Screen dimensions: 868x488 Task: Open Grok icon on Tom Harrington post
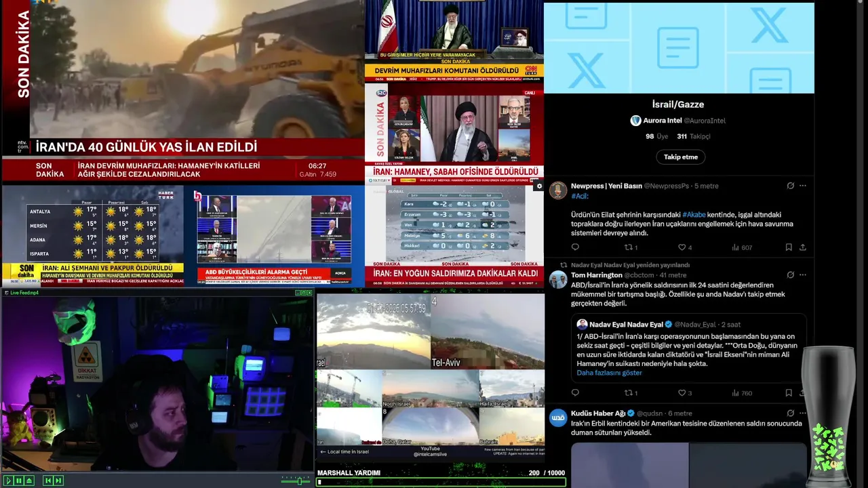point(790,275)
